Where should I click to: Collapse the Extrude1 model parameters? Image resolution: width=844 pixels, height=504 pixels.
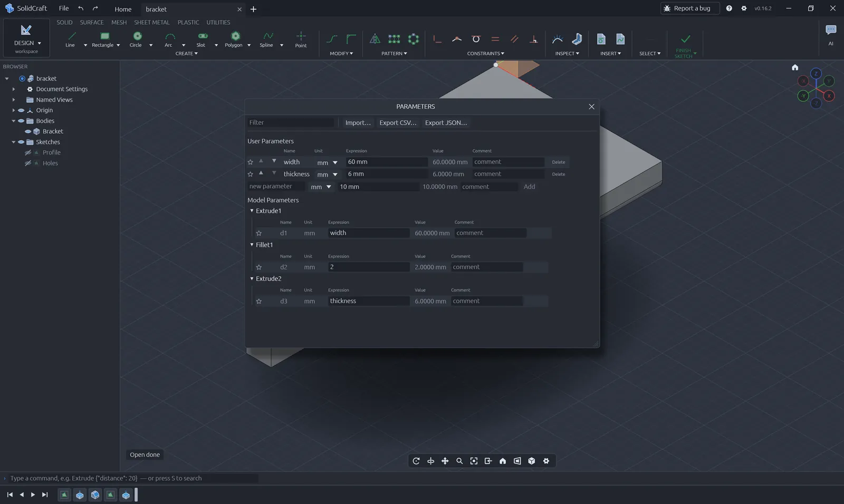(252, 211)
